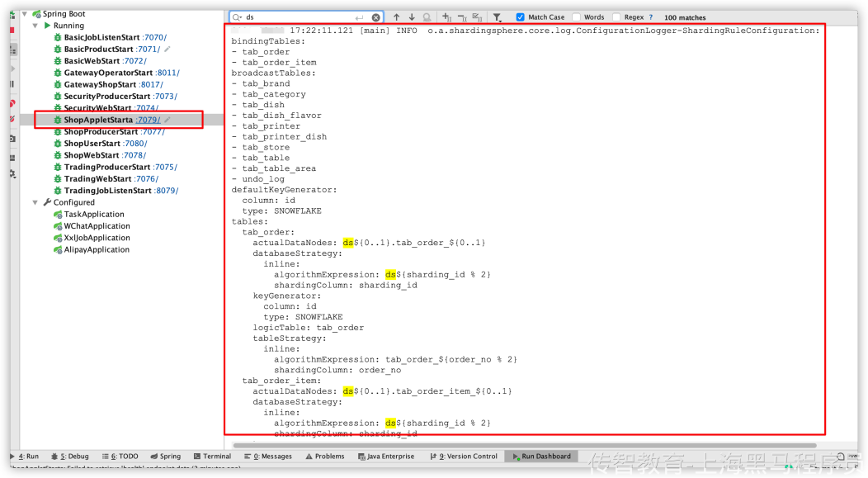The image size is (868, 478).
Task: Add selection for next occurrence
Action: [x=447, y=17]
